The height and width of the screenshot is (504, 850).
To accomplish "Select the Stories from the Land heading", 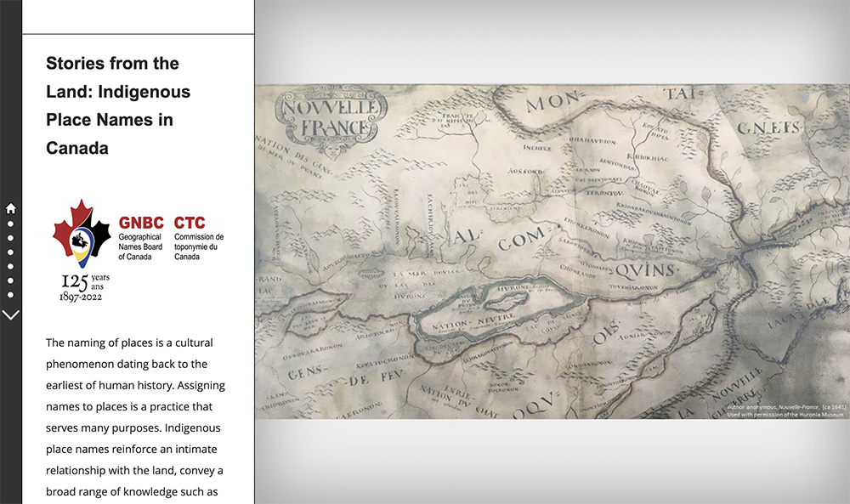I will pyautogui.click(x=118, y=105).
